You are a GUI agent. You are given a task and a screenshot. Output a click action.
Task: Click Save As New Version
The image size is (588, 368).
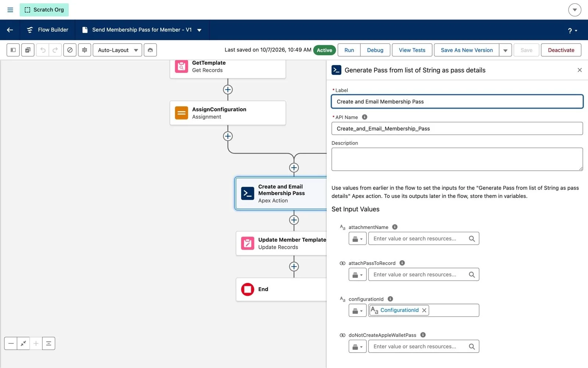click(x=467, y=50)
